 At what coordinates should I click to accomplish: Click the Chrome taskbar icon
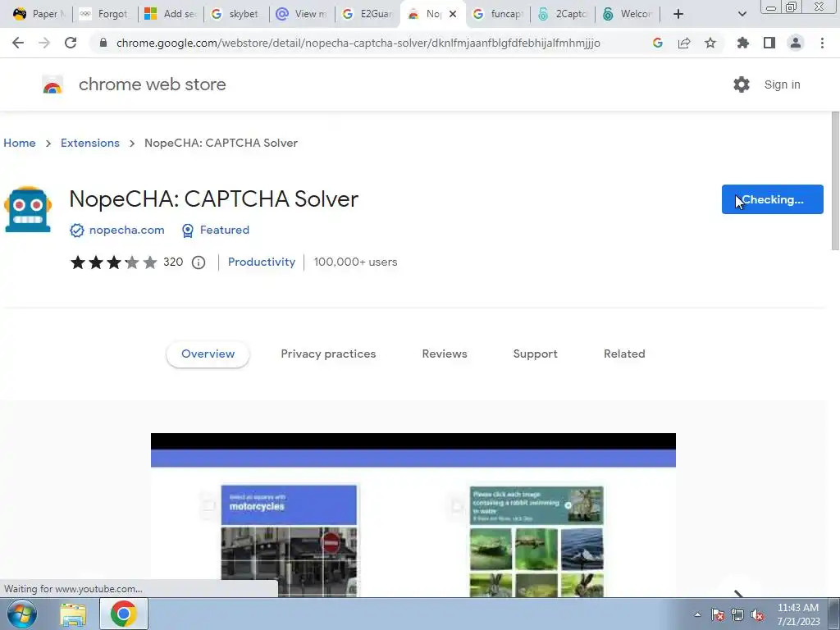point(124,614)
